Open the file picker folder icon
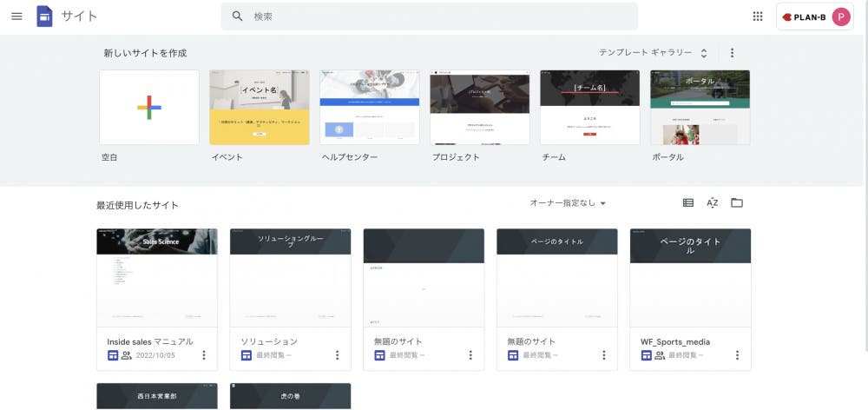868x410 pixels. click(x=737, y=203)
